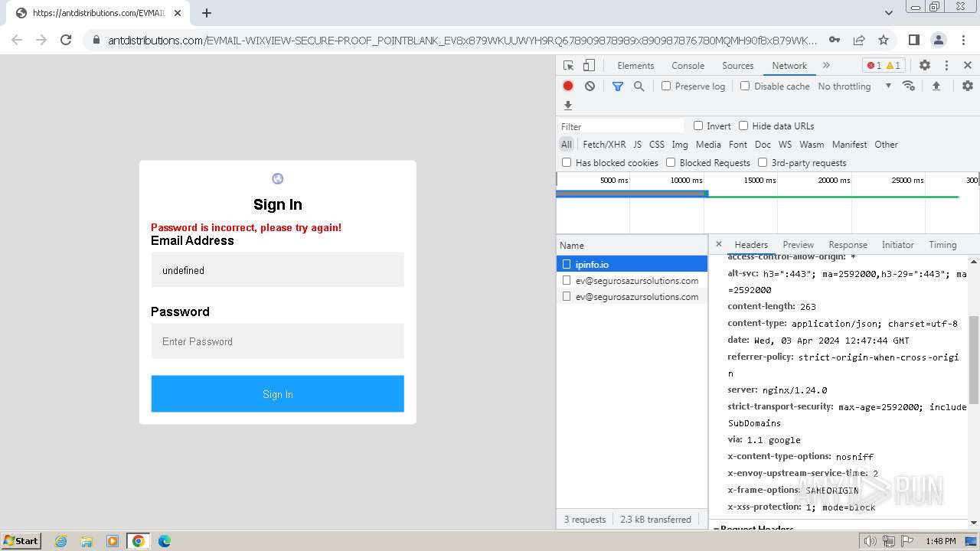Select the inspect element picker icon
The width and height of the screenshot is (980, 551).
coord(568,66)
